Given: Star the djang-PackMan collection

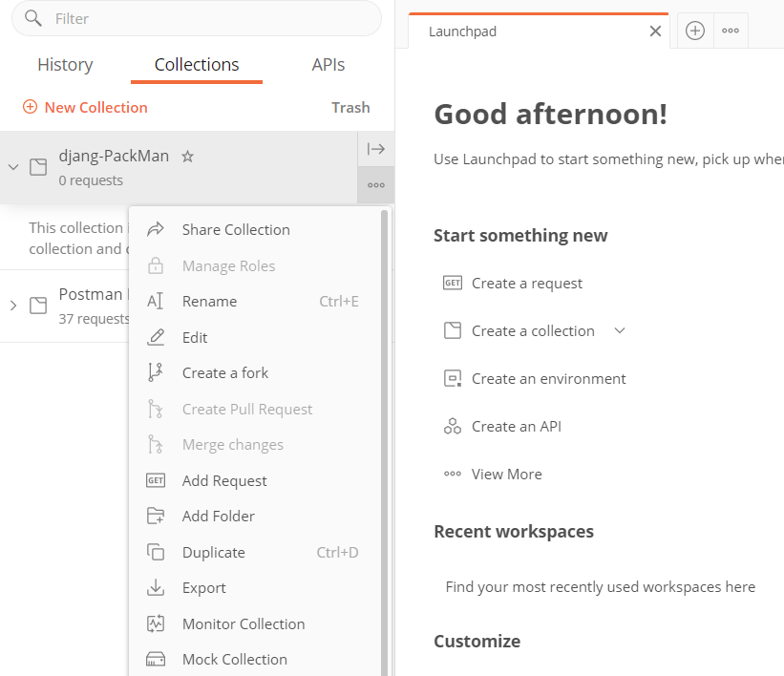Looking at the screenshot, I should coord(187,157).
